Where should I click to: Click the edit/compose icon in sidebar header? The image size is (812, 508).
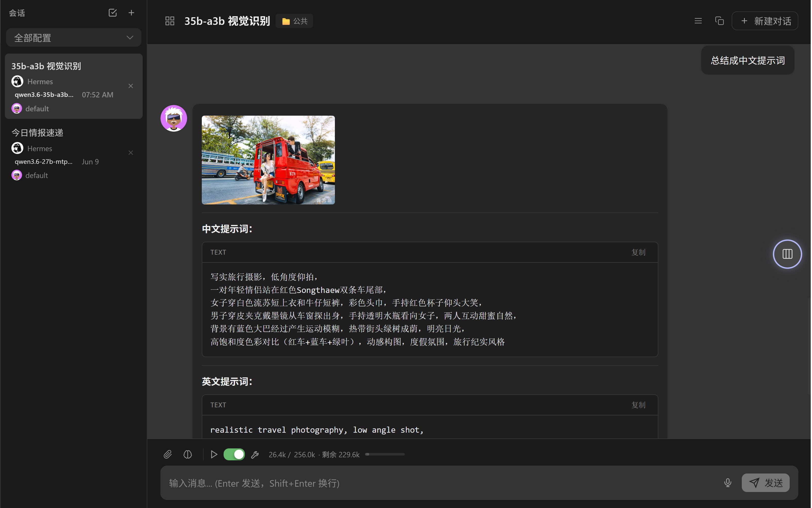[113, 13]
